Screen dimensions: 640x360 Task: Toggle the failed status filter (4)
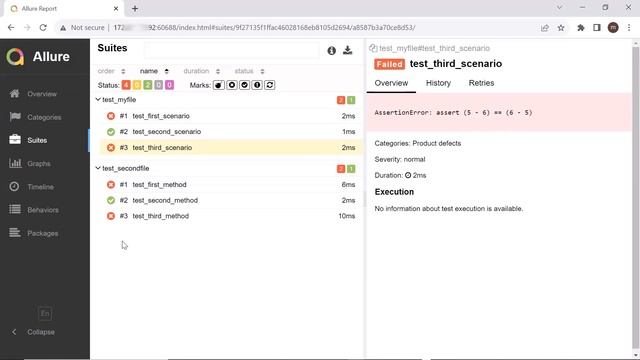click(x=126, y=85)
